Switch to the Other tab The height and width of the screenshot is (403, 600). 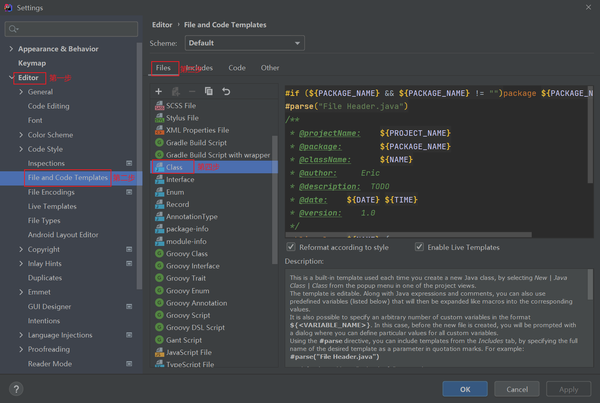[270, 68]
